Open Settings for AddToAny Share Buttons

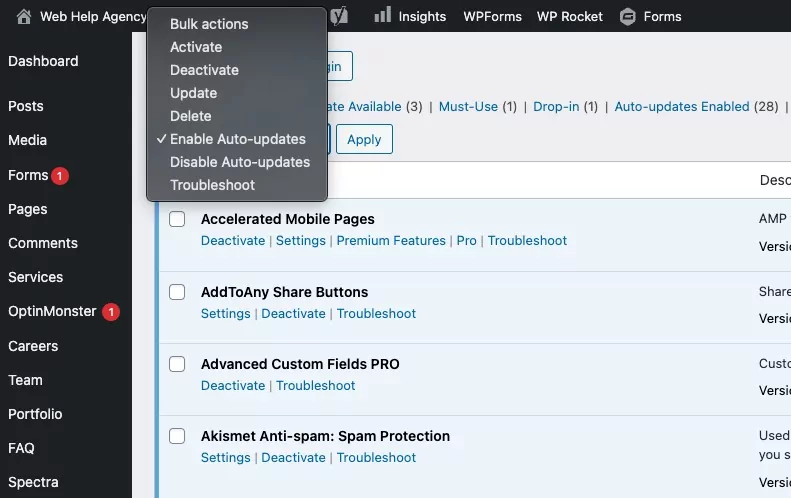pos(225,314)
